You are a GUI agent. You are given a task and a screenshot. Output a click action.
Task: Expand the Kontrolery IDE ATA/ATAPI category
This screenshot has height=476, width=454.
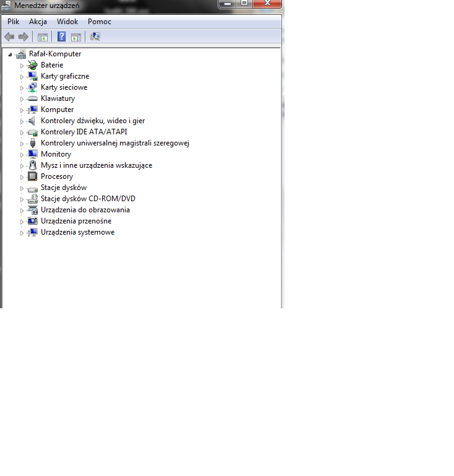(22, 132)
